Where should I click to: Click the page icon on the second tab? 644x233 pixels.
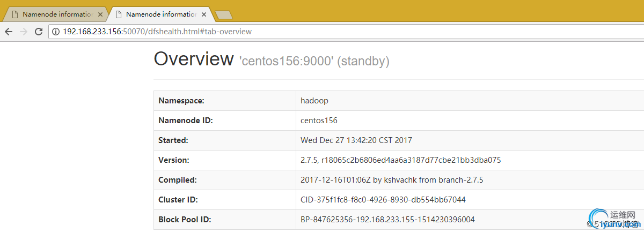tap(119, 14)
